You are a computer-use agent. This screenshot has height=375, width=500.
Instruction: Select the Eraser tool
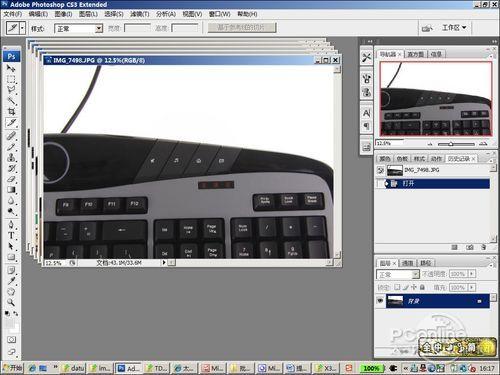click(x=11, y=179)
